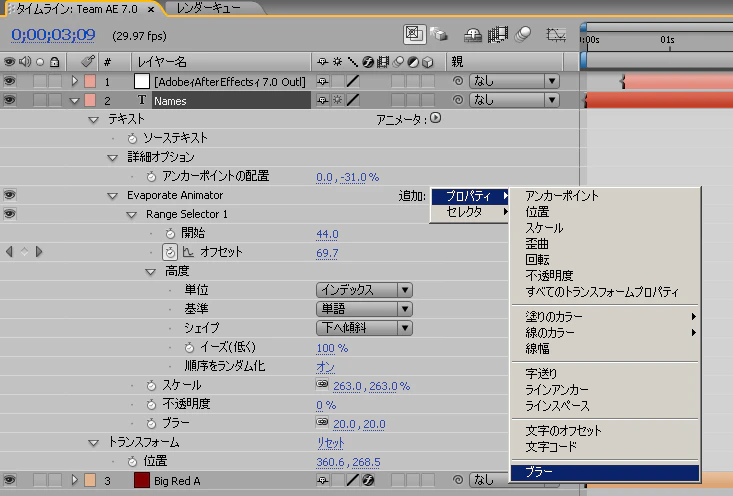Toggle Range Selector 1 visibility eye

(x=9, y=214)
